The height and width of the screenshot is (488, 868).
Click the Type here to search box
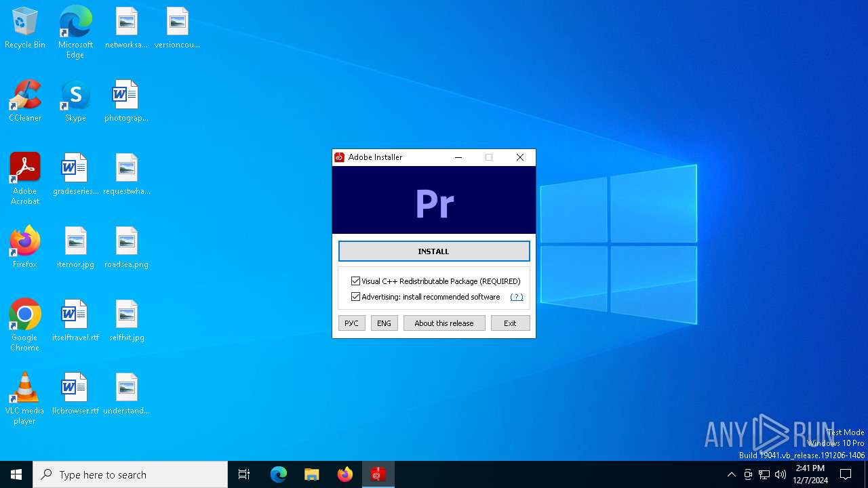[130, 474]
